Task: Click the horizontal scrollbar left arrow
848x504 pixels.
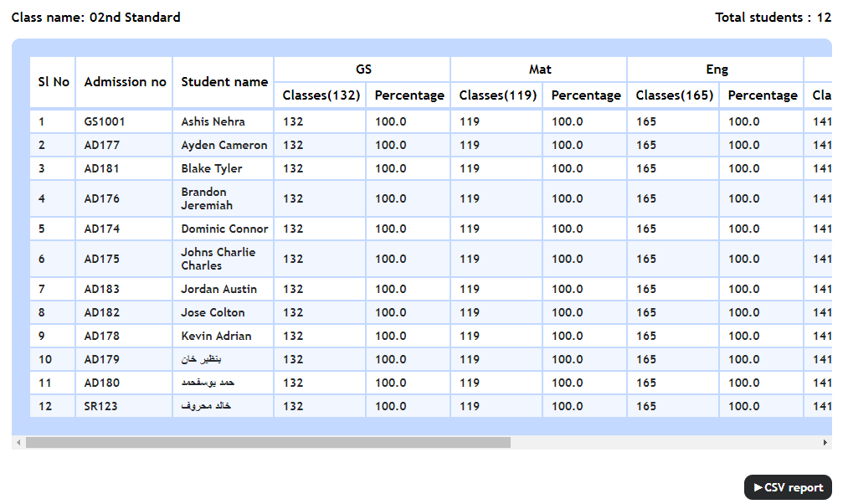Action: [x=18, y=442]
